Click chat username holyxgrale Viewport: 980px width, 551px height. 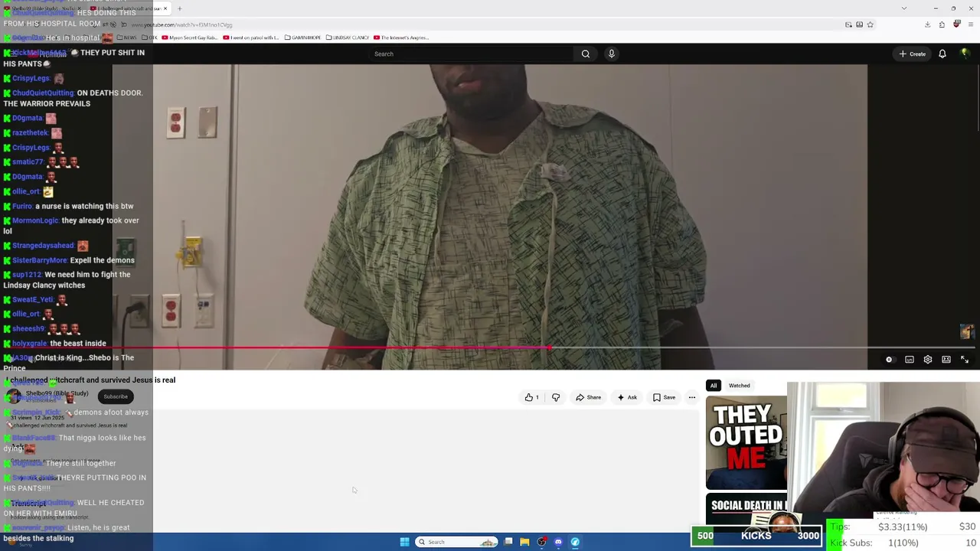click(x=30, y=344)
